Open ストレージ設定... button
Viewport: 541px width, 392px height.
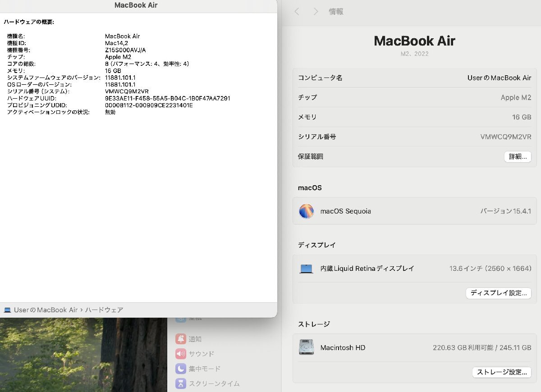(x=502, y=372)
